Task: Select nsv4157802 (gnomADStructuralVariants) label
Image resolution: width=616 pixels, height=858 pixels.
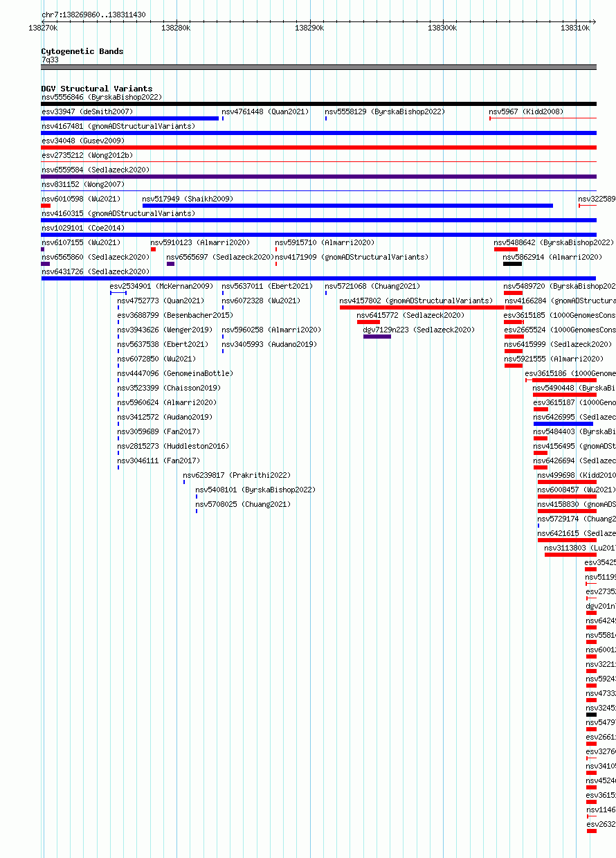Action: (x=416, y=301)
